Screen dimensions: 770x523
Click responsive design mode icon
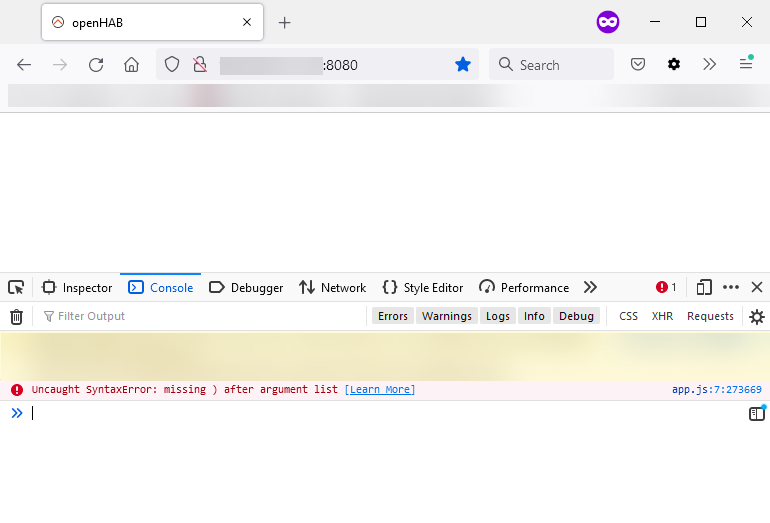(704, 287)
